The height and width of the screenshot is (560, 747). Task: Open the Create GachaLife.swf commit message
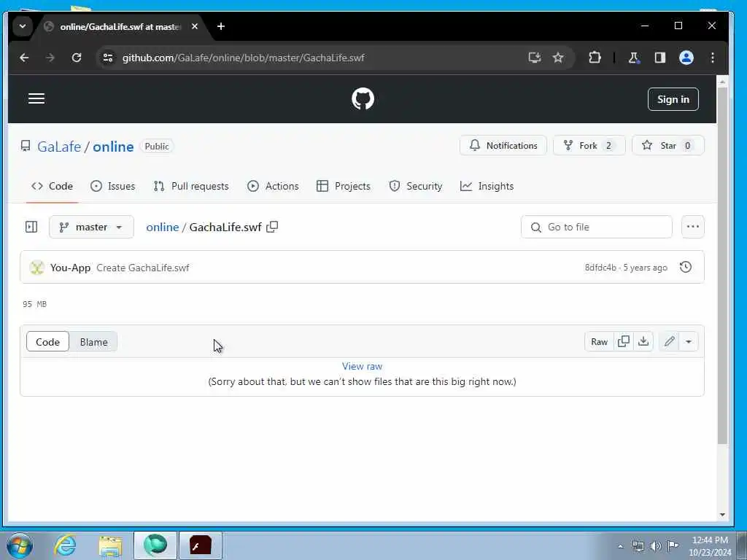pos(142,268)
